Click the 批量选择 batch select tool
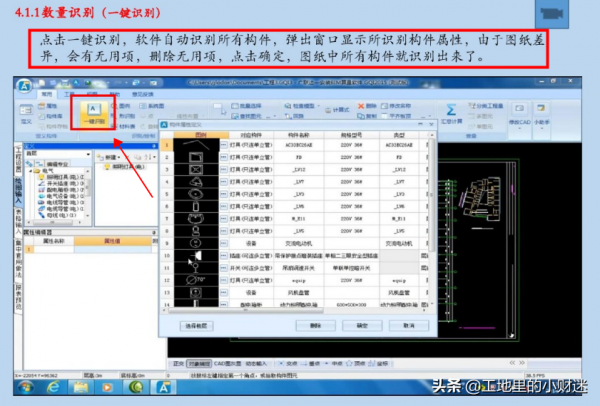Screen dimensions: 600x406 247,106
